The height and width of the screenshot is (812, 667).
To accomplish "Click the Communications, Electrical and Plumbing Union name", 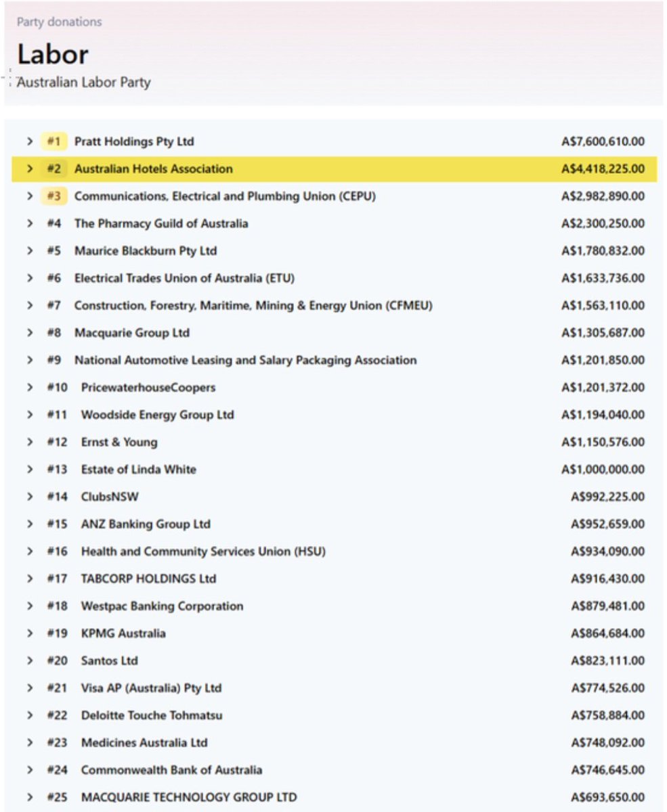I will [x=225, y=196].
